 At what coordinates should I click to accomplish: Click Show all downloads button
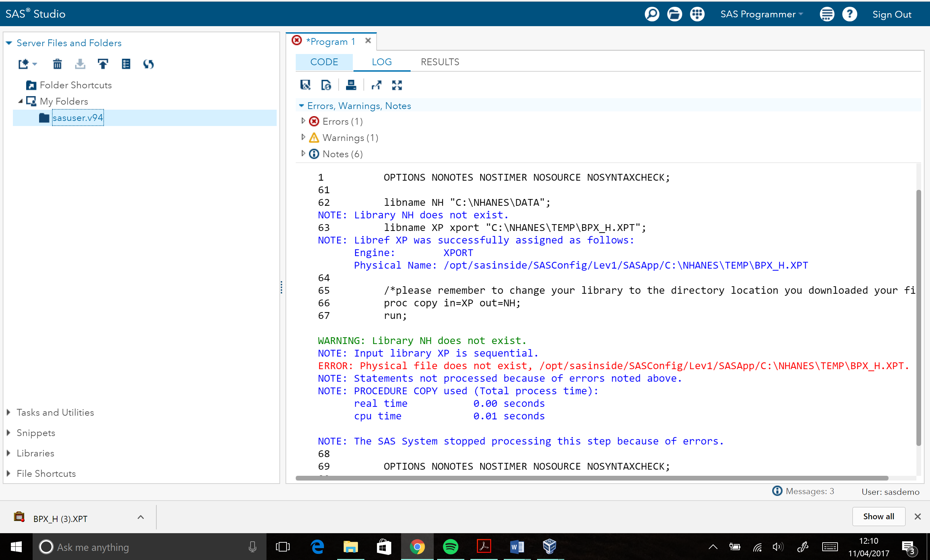point(878,516)
